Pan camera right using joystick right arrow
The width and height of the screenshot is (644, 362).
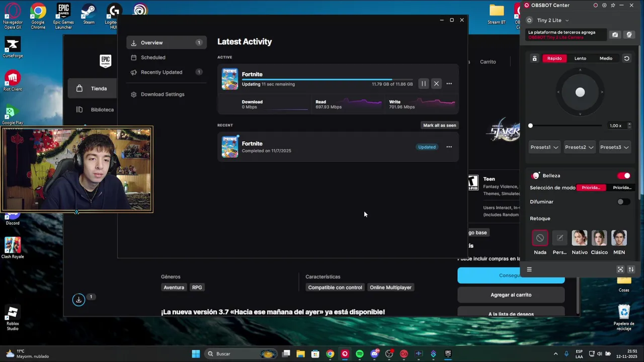tap(603, 92)
